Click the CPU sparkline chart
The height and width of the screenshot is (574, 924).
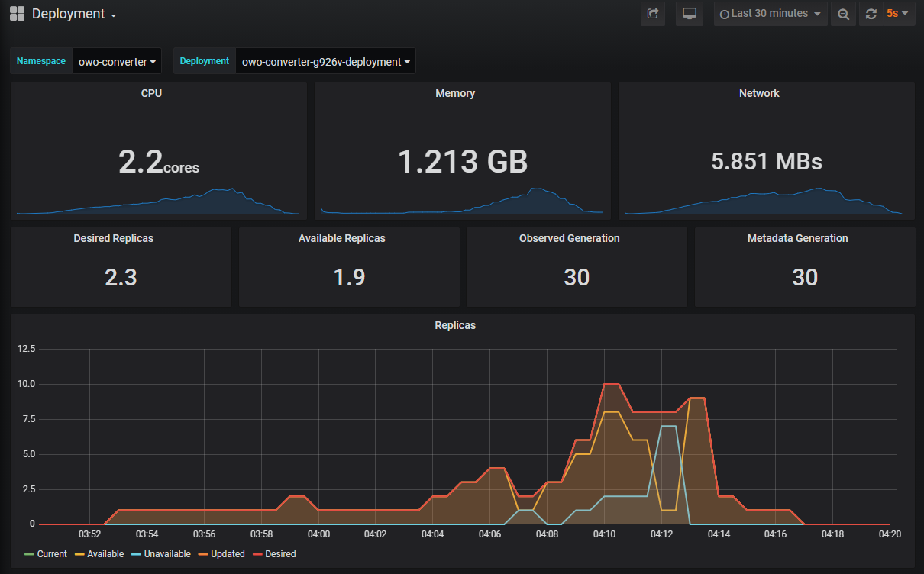point(158,201)
